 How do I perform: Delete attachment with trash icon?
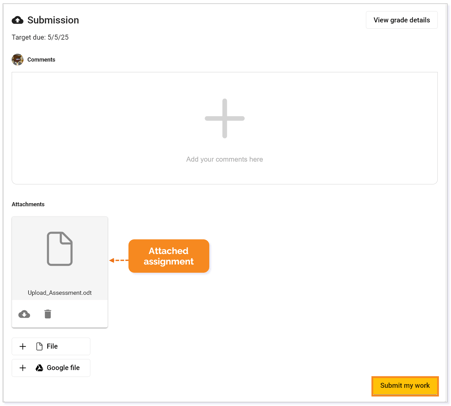[48, 314]
